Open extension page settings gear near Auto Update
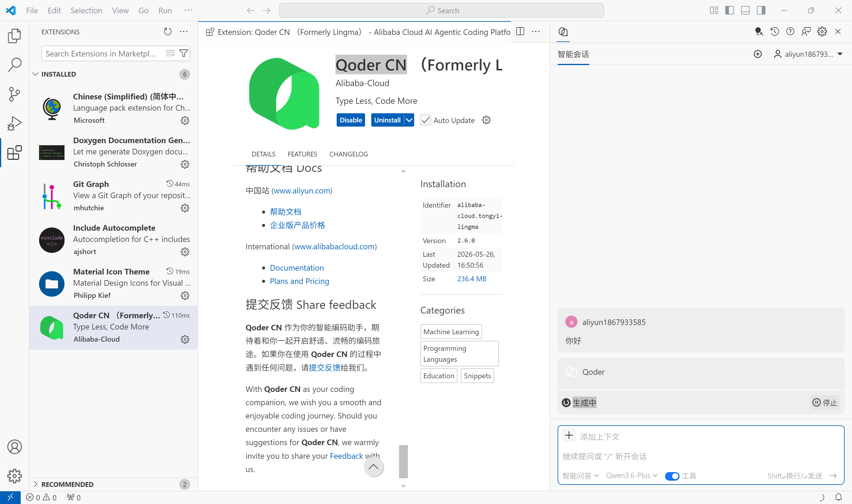Viewport: 852px width, 504px height. 486,120
